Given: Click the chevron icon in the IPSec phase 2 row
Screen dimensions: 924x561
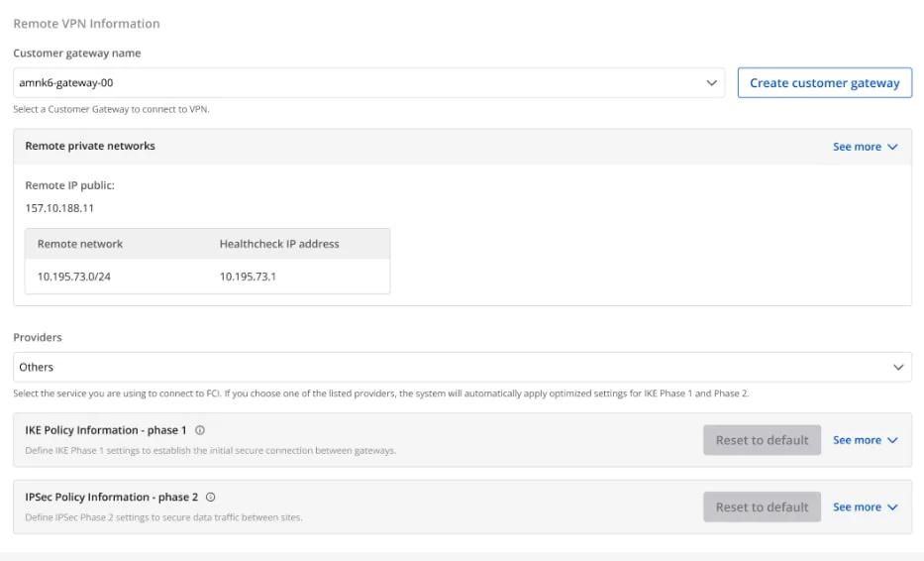Looking at the screenshot, I should [x=892, y=507].
